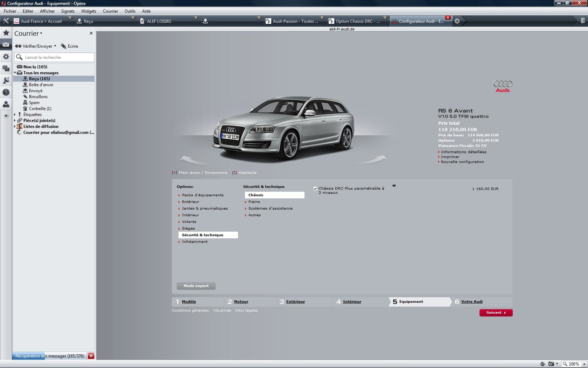Click the Ecrire compose pencil icon

point(64,46)
